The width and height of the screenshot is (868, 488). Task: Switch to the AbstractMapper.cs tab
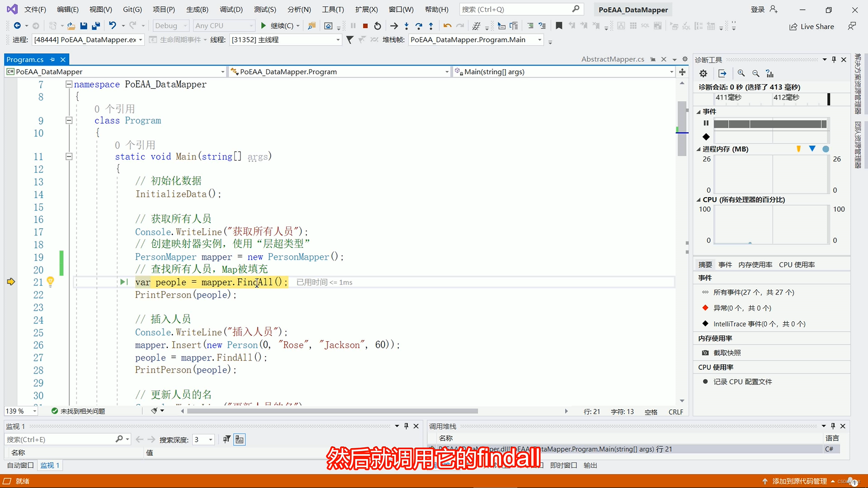[612, 59]
